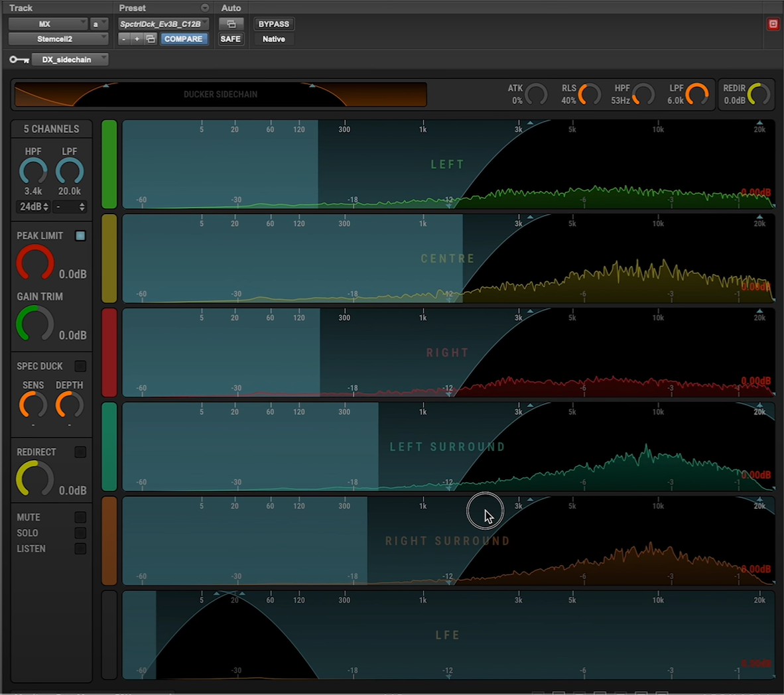Viewport: 784px width, 695px height.
Task: Change the 24dB HPF slope stepper
Action: pyautogui.click(x=34, y=207)
